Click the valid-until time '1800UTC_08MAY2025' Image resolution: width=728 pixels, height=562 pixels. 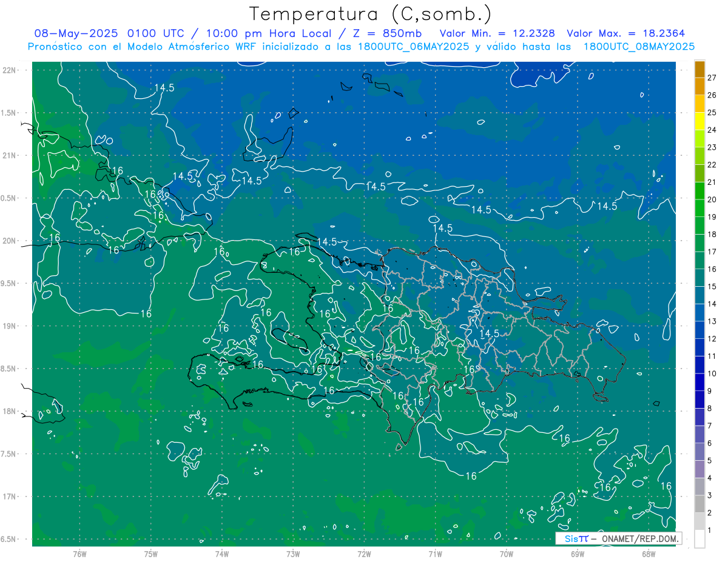(639, 47)
